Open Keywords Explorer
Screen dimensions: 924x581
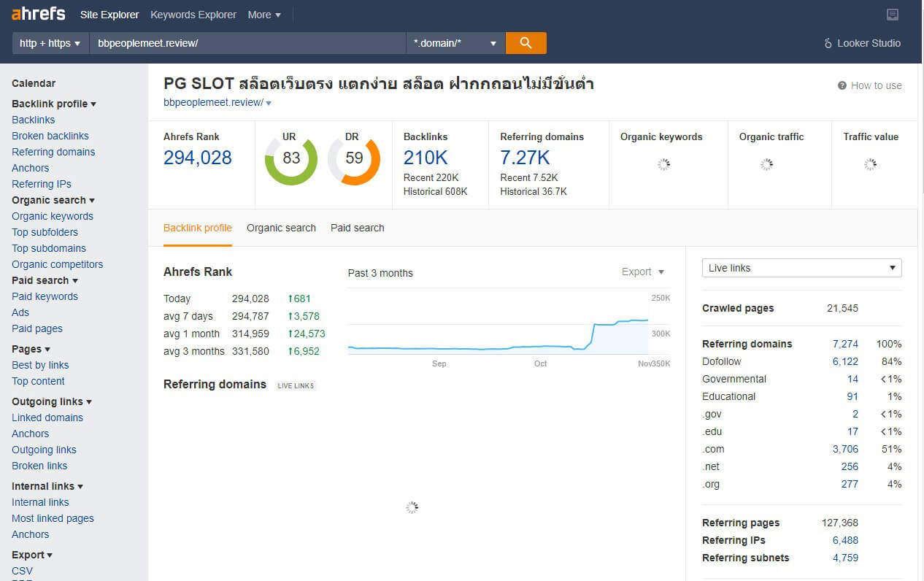point(193,15)
